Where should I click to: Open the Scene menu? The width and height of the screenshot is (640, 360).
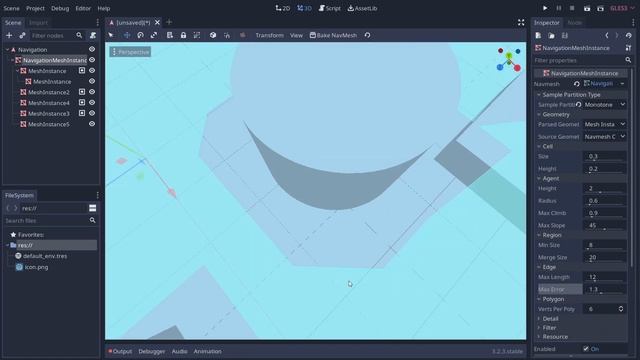pyautogui.click(x=11, y=8)
